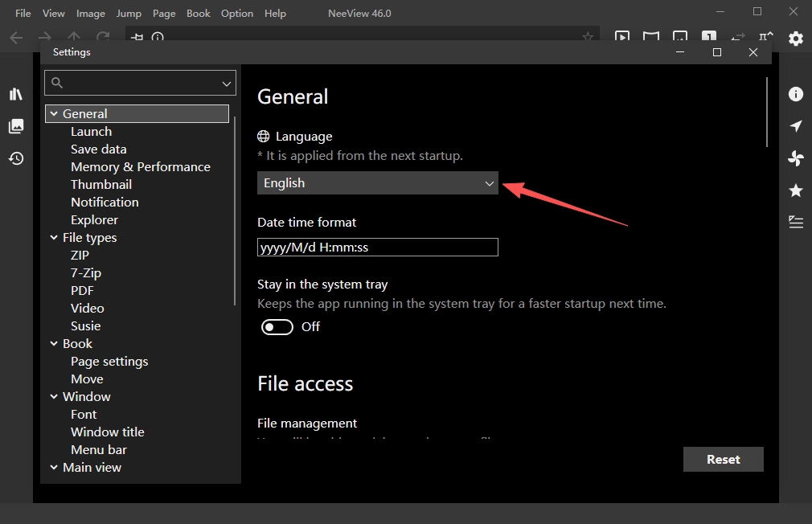812x524 pixels.
Task: Select Launch in the settings tree
Action: click(91, 132)
